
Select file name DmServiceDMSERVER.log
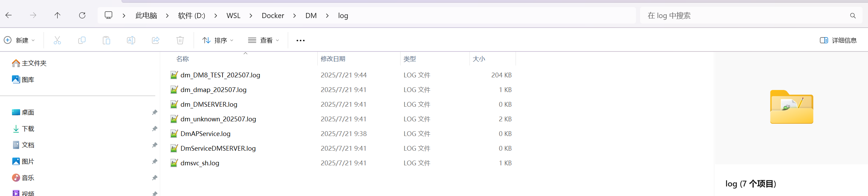point(218,148)
